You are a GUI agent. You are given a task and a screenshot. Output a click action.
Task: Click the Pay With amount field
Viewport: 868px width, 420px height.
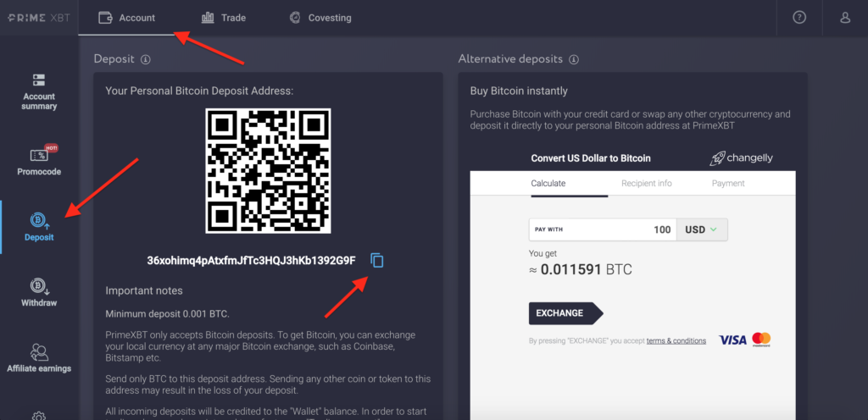[x=603, y=229]
